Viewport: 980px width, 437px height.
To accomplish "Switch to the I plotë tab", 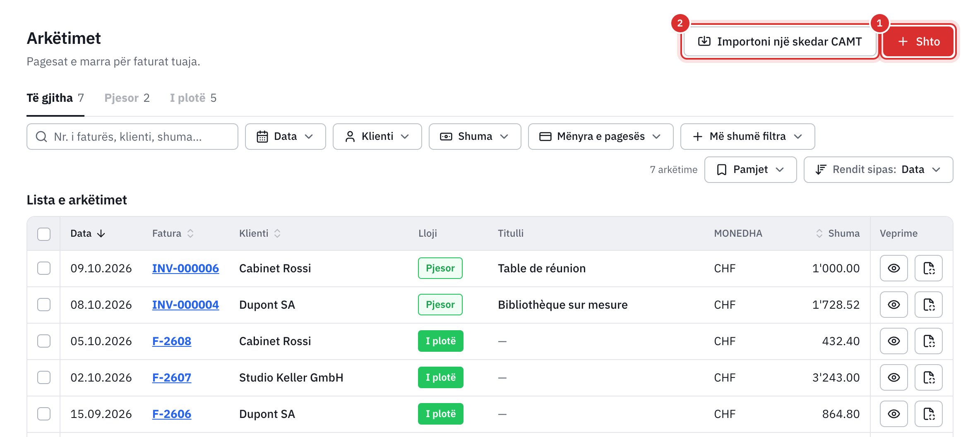I will (193, 98).
